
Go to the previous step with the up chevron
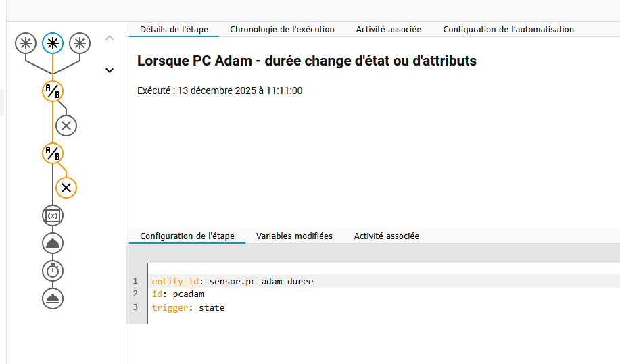(x=110, y=38)
